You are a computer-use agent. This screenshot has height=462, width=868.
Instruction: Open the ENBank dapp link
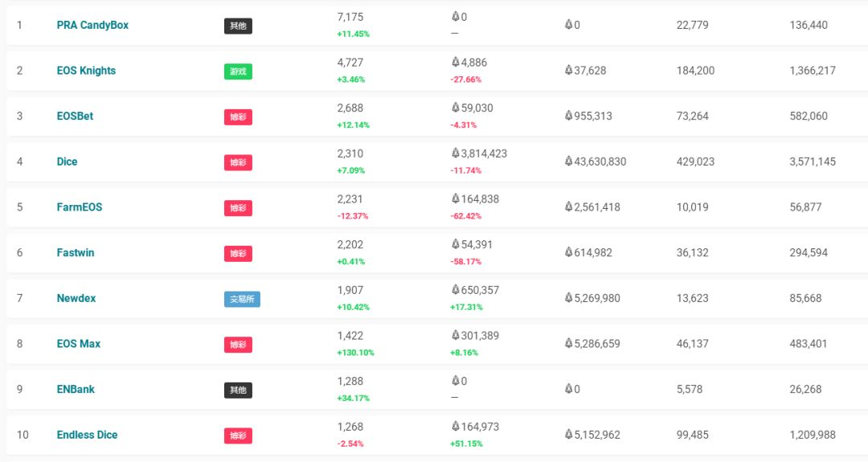[x=76, y=389]
